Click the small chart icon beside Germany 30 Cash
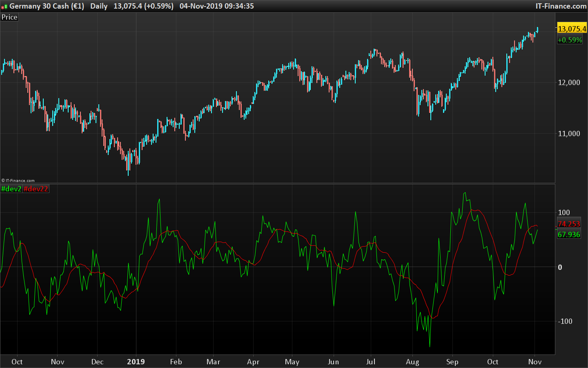This screenshot has width=588, height=368. click(x=4, y=6)
